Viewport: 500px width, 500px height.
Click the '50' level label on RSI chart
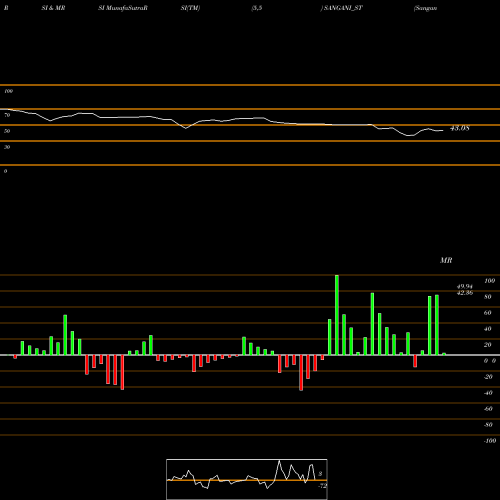(7, 131)
